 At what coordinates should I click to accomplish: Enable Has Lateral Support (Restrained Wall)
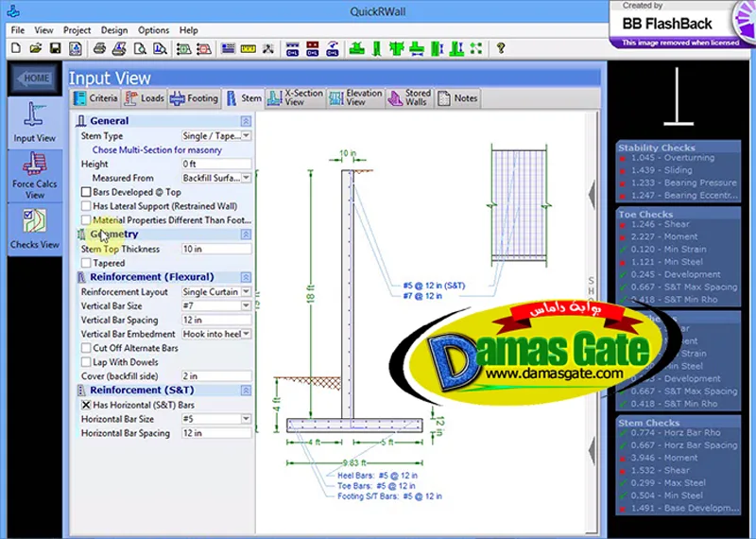86,206
